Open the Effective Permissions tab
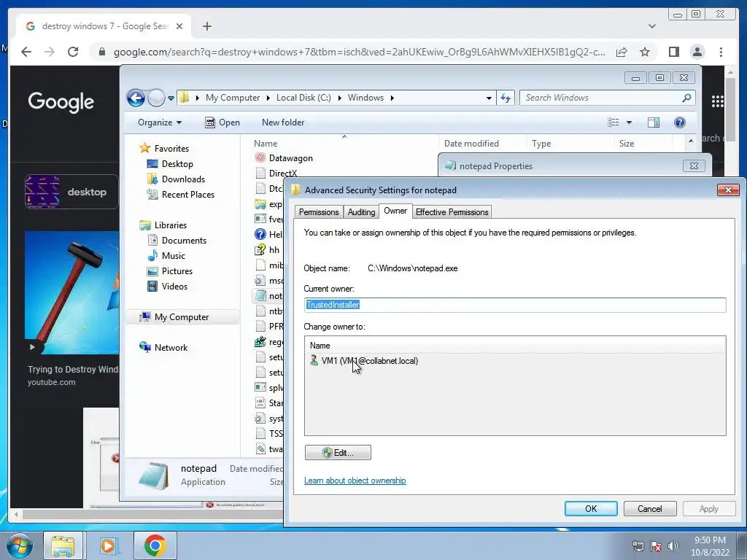This screenshot has width=747, height=560. click(x=452, y=212)
